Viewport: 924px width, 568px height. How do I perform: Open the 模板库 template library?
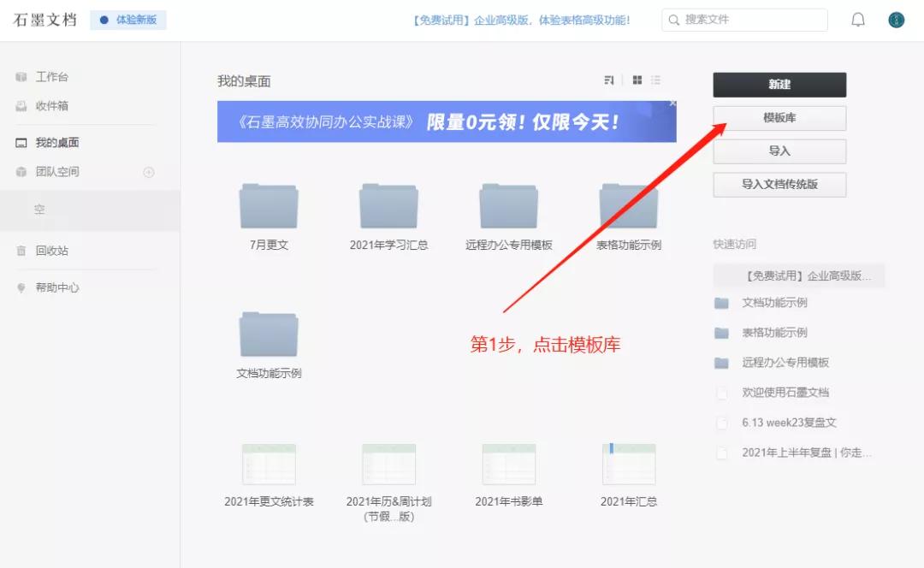coord(779,118)
